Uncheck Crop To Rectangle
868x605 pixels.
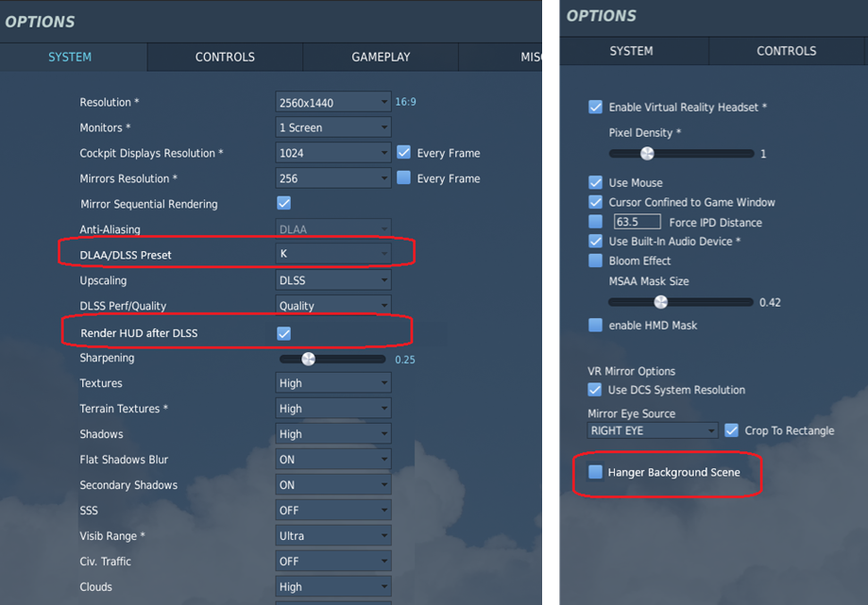(731, 430)
